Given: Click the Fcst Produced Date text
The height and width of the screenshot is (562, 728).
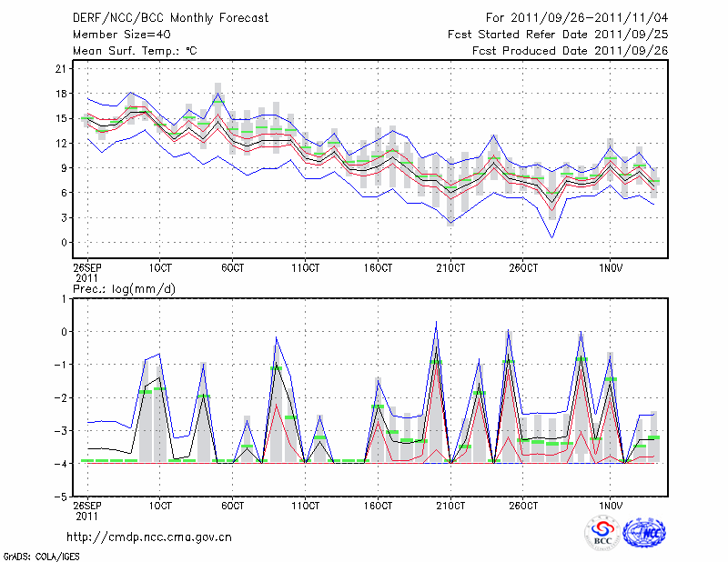Looking at the screenshot, I should [570, 51].
